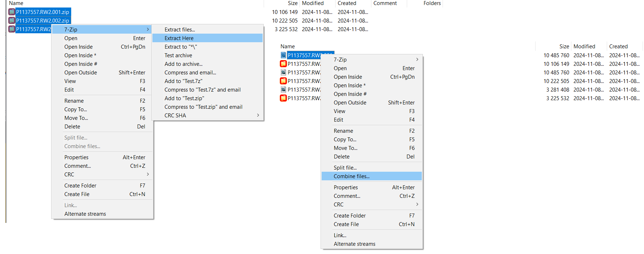The width and height of the screenshot is (644, 254).
Task: Sort right list by Created column header
Action: pos(618,47)
